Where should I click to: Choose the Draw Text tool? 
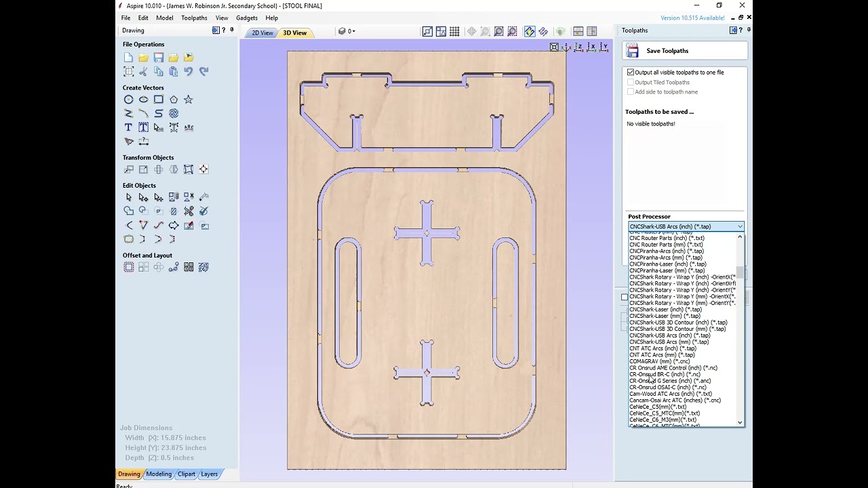pyautogui.click(x=129, y=127)
